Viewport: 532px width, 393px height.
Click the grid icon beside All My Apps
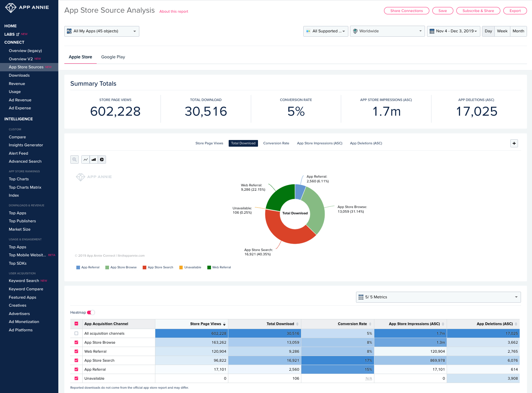[69, 31]
